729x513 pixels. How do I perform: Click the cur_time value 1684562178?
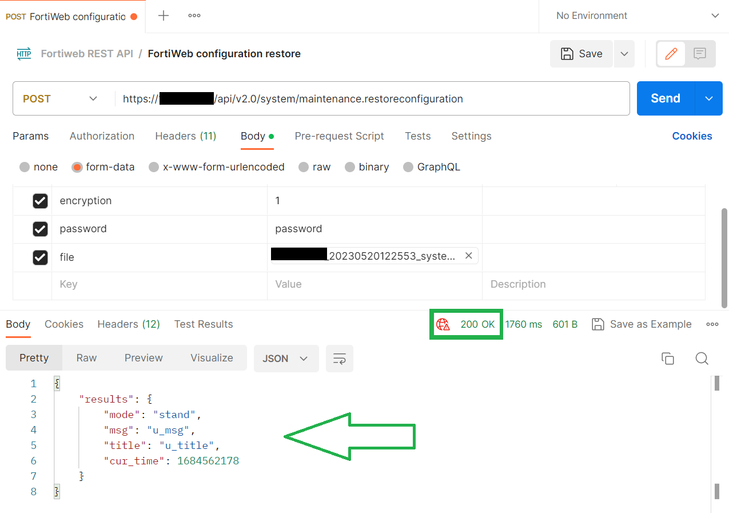(208, 461)
